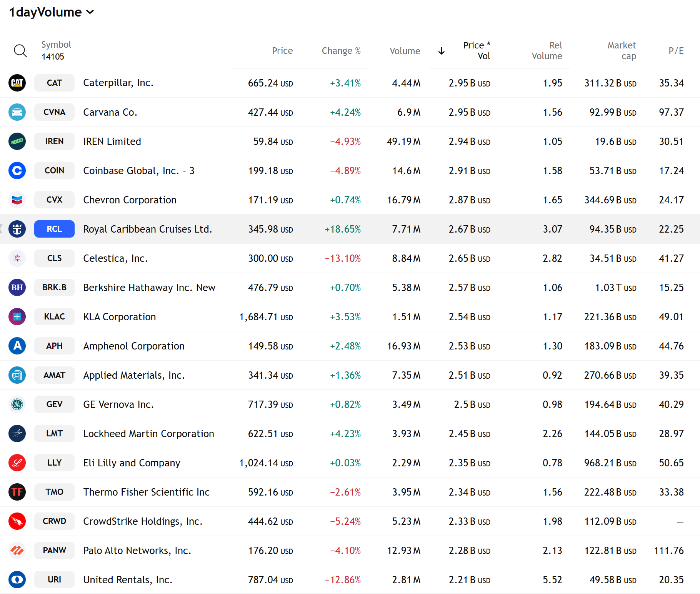Sort by the Volume column header
The image size is (700, 594).
click(405, 51)
